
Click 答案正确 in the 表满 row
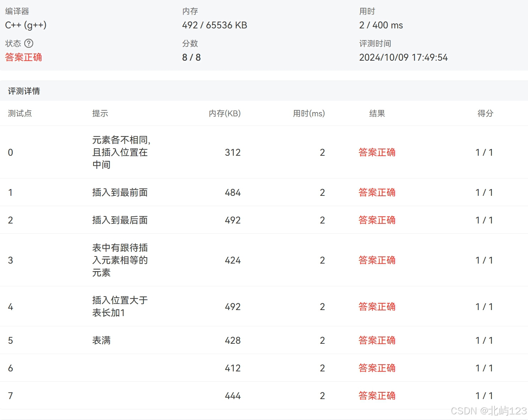coord(377,340)
